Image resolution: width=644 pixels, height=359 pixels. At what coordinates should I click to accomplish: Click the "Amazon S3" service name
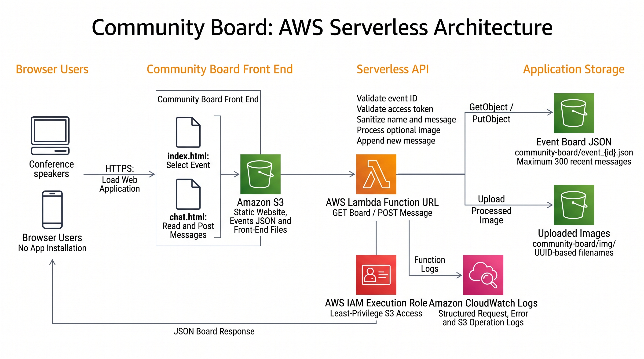click(260, 202)
